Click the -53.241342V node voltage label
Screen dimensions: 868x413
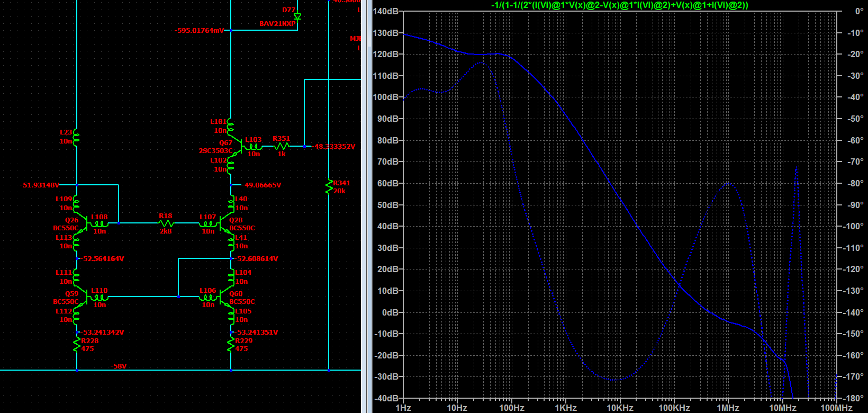(102, 333)
